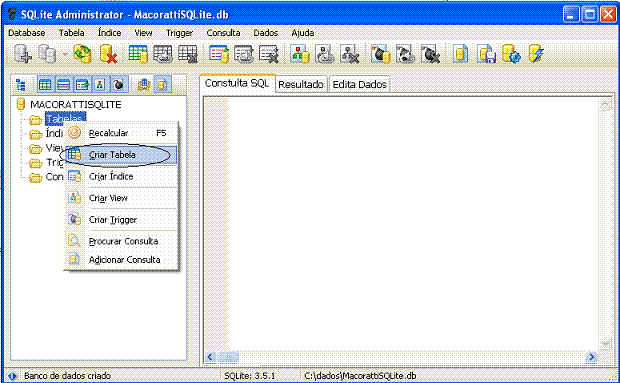Open the dropdown arrow beside open database icon
Viewport: 620px width, 383px height.
pyautogui.click(x=65, y=54)
